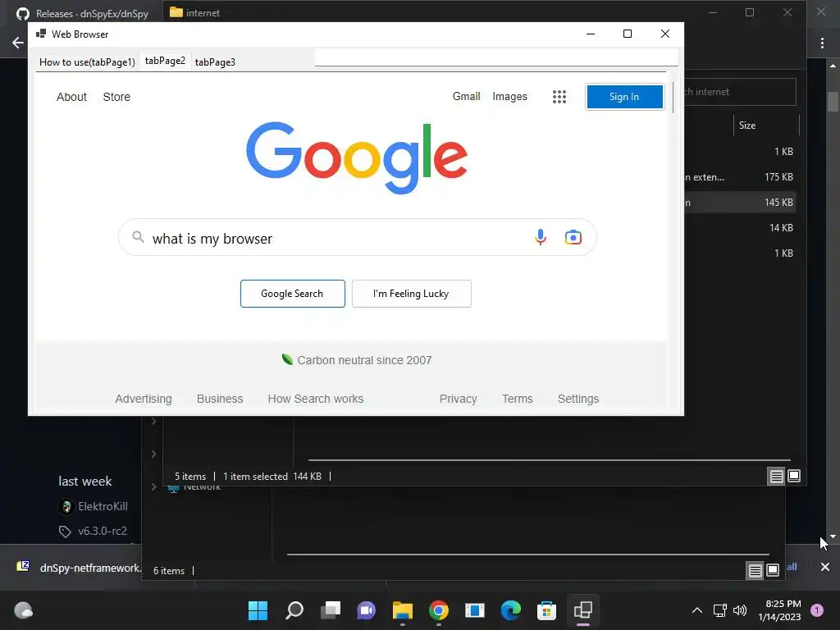Open How Search works link

(x=316, y=399)
